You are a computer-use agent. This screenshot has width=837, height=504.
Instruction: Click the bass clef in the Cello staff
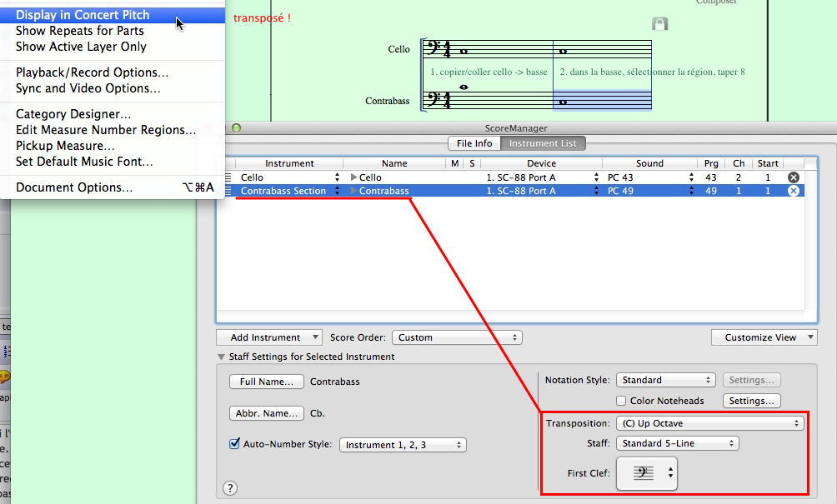click(433, 50)
